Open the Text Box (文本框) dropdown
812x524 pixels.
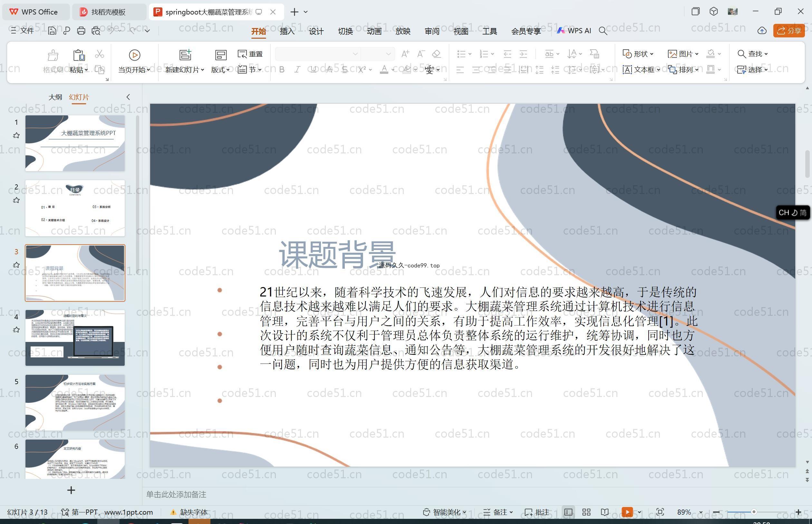[x=641, y=70]
